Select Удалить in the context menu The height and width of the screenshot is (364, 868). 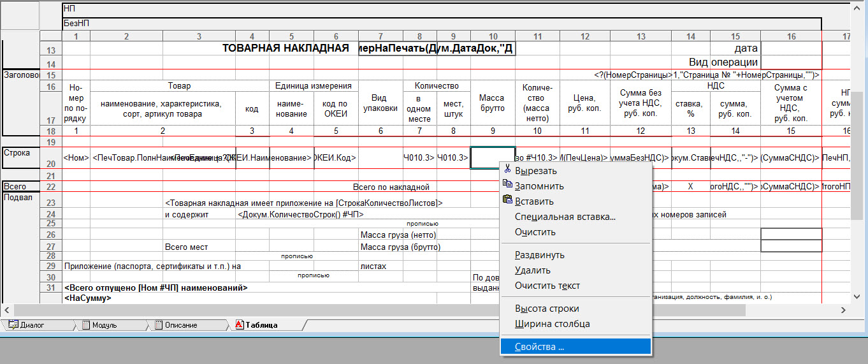[x=575, y=270]
